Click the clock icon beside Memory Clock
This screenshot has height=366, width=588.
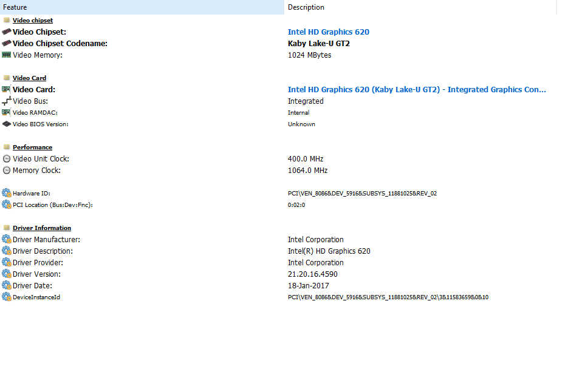(6, 171)
